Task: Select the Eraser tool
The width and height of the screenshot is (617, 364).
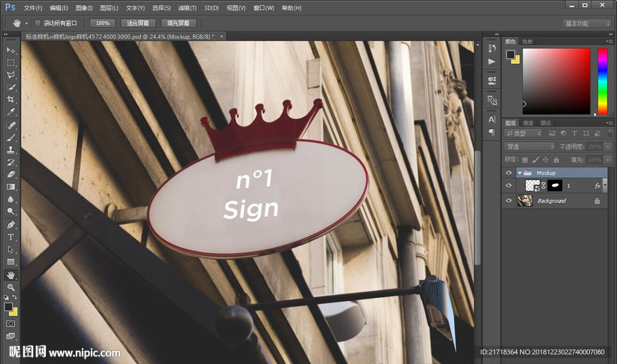Action: pos(11,174)
